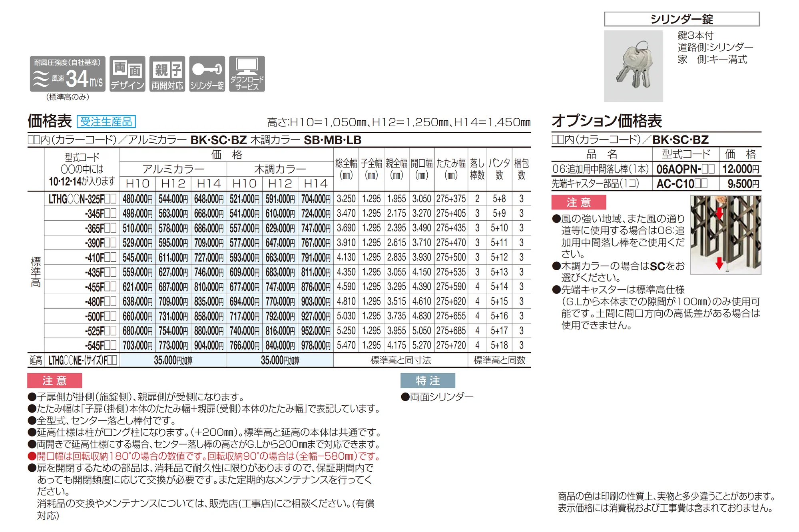Screen dimensions: 799x532
Task: Click the オプション価格表 heading
Action: (607, 121)
